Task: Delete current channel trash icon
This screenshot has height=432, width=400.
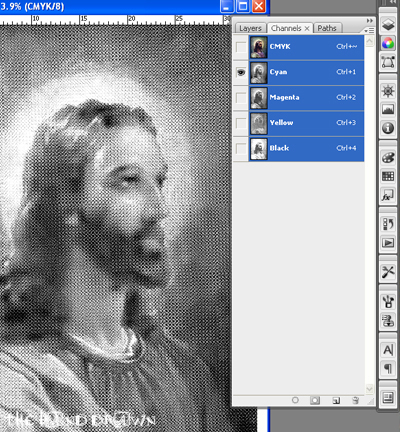Action: click(356, 400)
